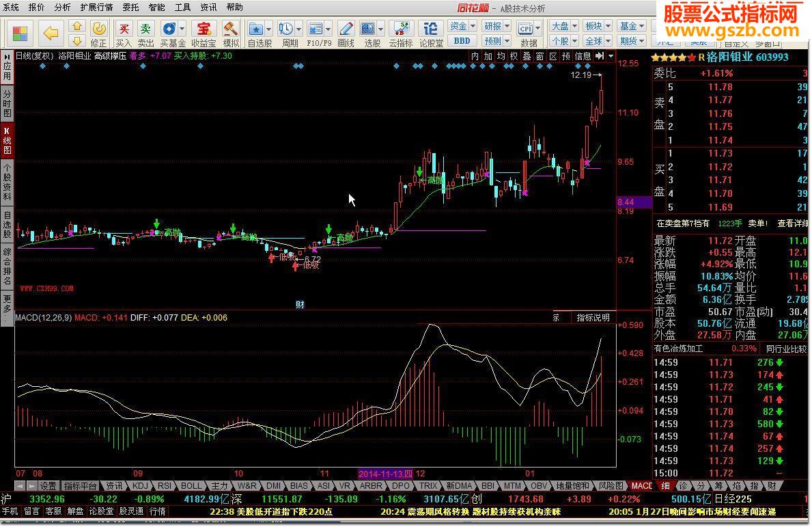Switch to the KDJ indicator tab
Viewport: 812px width, 527px height.
tap(140, 486)
